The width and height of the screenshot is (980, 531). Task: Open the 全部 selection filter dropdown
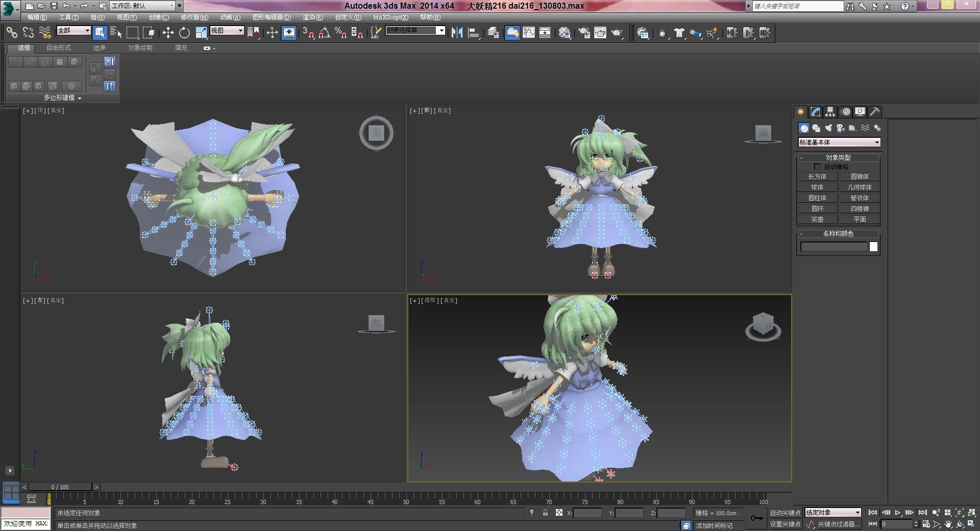pyautogui.click(x=73, y=31)
